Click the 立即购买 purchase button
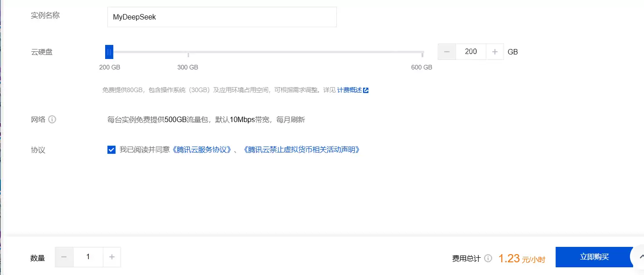 coord(594,256)
